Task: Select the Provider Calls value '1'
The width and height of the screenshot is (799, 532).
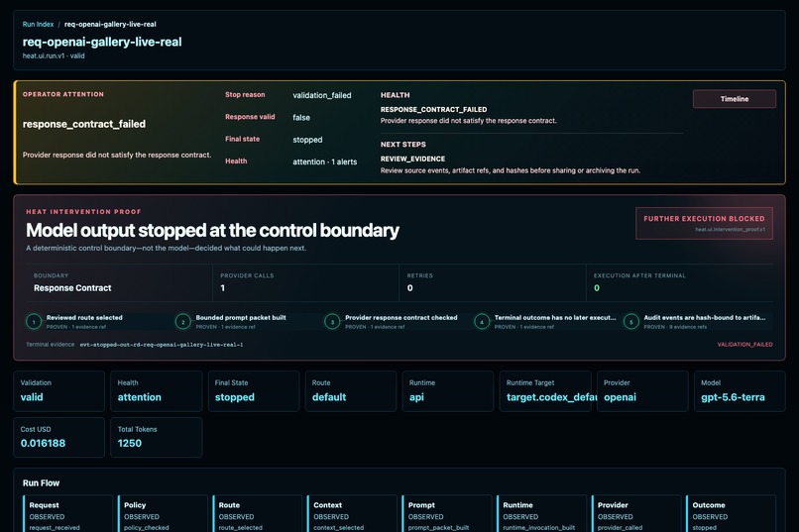Action: click(223, 288)
